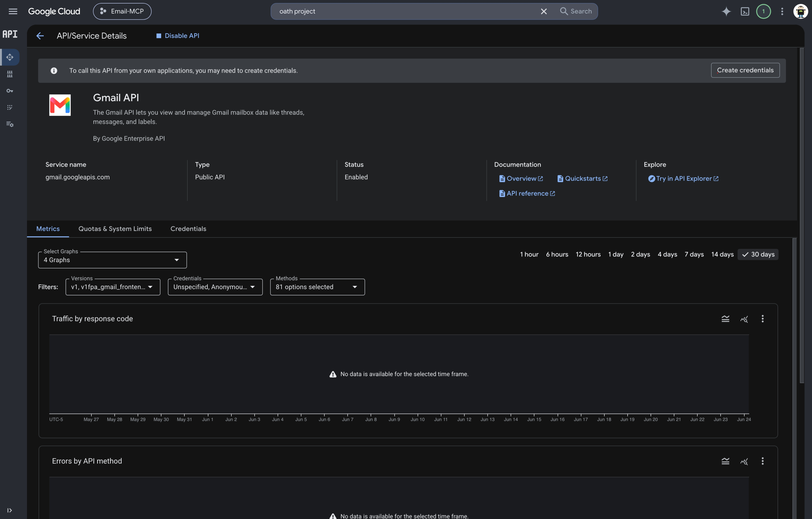The height and width of the screenshot is (519, 812).
Task: Select the 2 days time range
Action: click(640, 255)
